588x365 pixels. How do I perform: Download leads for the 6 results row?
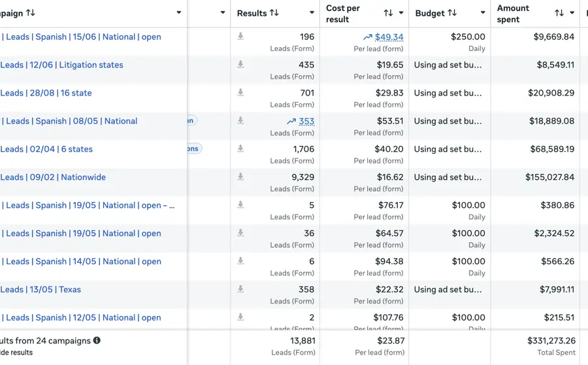(x=240, y=260)
